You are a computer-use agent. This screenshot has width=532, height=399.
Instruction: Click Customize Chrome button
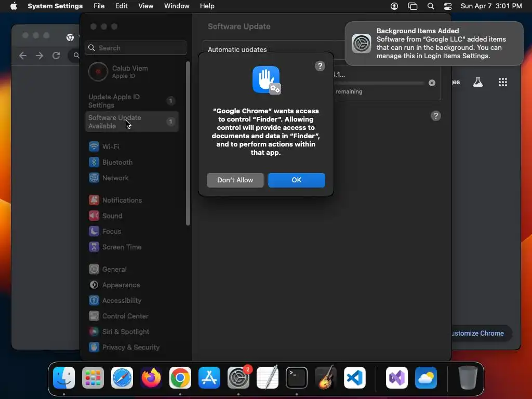tap(481, 333)
